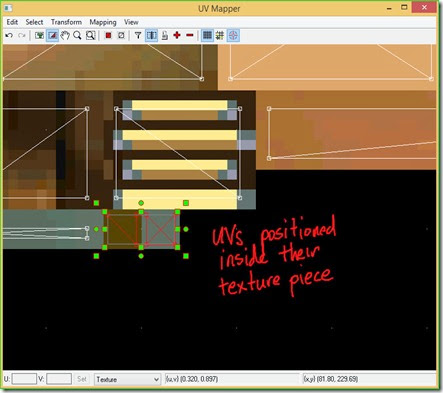Click the UV Mapper window icon

coord(8,7)
